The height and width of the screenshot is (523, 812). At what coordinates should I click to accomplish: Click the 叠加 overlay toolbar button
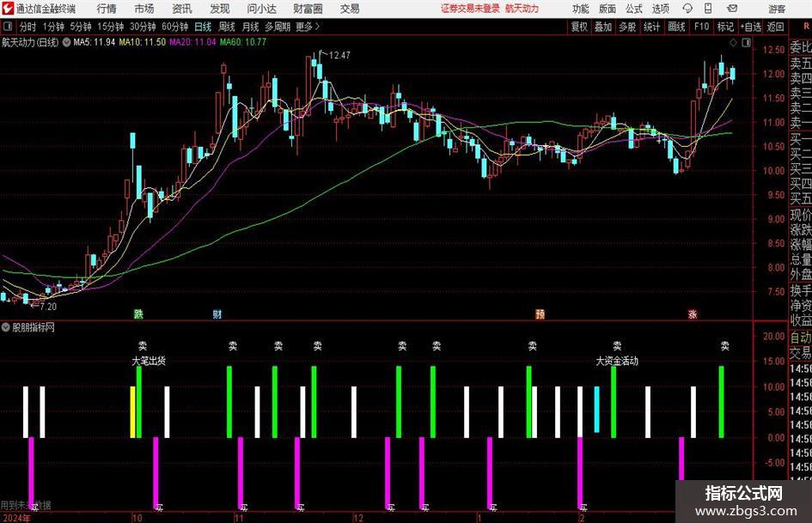603,27
